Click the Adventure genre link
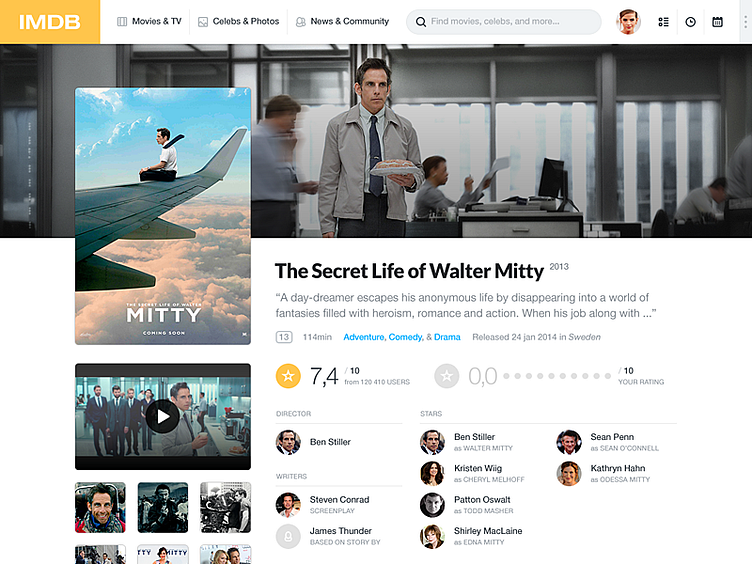 pos(364,337)
